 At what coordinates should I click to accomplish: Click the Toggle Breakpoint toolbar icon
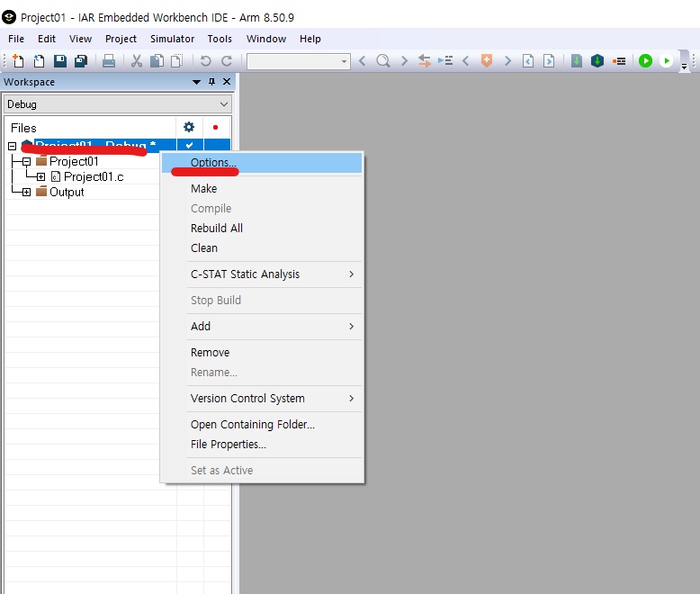point(619,61)
